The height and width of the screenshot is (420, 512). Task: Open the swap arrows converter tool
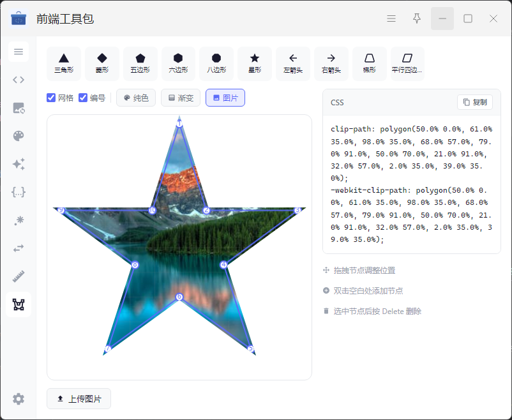[19, 248]
